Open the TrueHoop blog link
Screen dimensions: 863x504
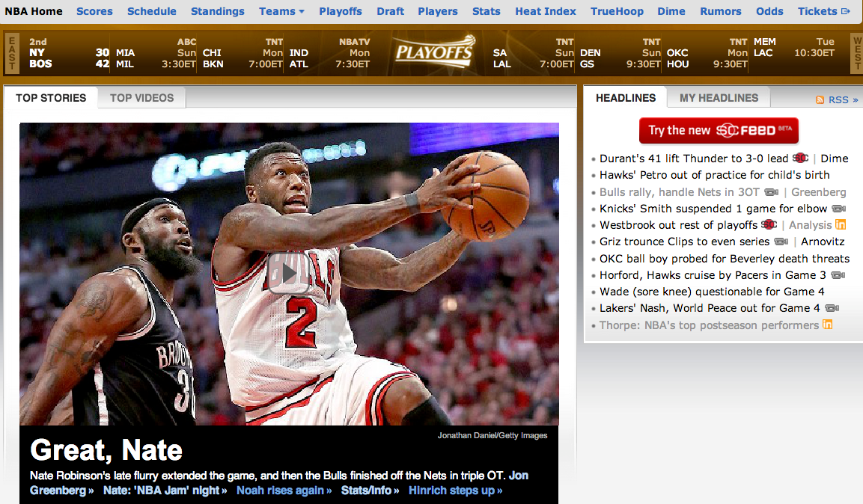pyautogui.click(x=617, y=11)
